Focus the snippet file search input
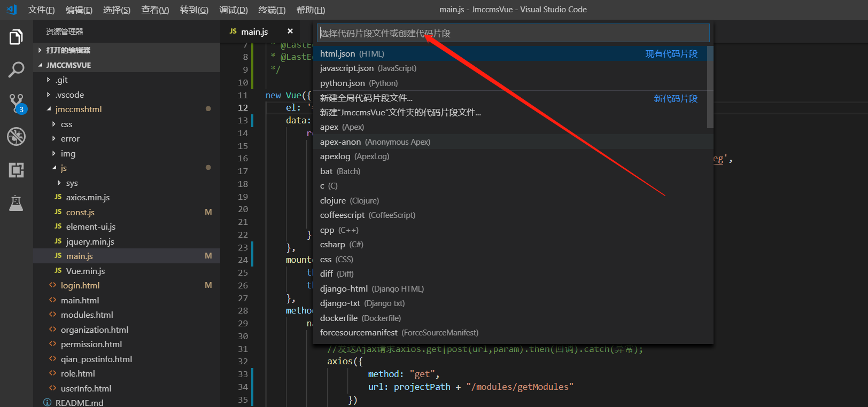The width and height of the screenshot is (868, 407). (x=513, y=33)
